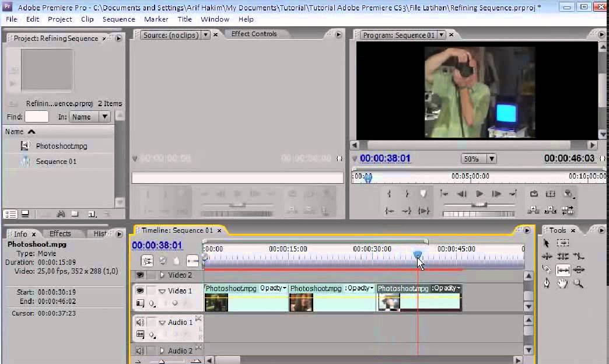Go to Out point in Program monitor
Screen dimensions: 609x364
coord(407,211)
